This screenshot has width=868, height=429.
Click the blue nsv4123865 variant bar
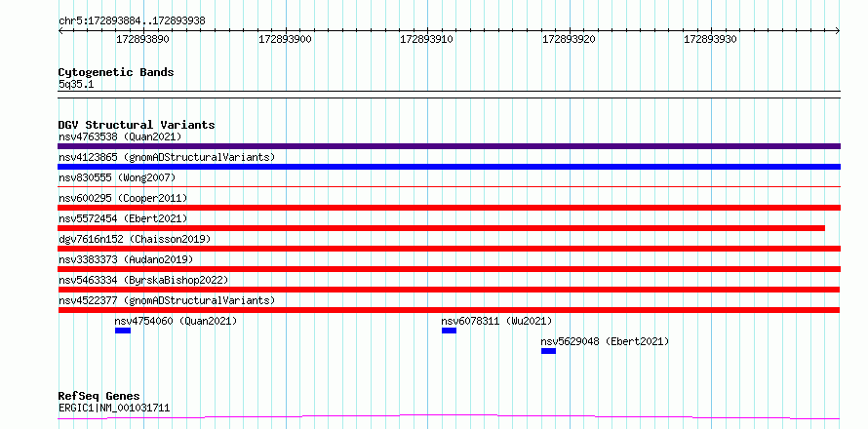tap(449, 167)
